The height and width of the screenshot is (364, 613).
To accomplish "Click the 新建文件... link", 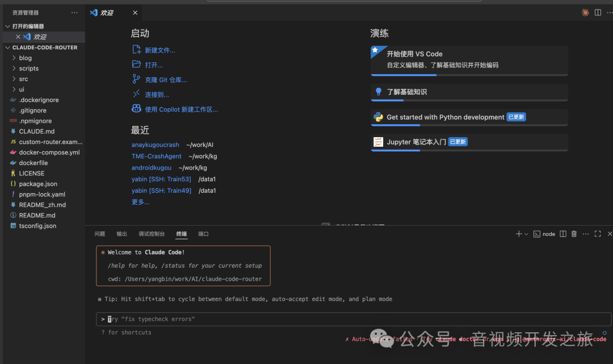I will [160, 50].
